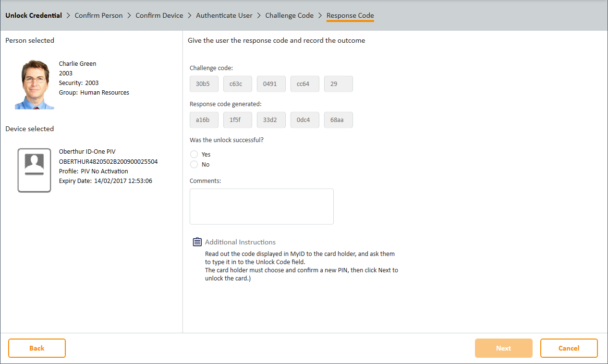608x364 pixels.
Task: Click the Additional Instructions clipboard icon
Action: click(x=197, y=242)
